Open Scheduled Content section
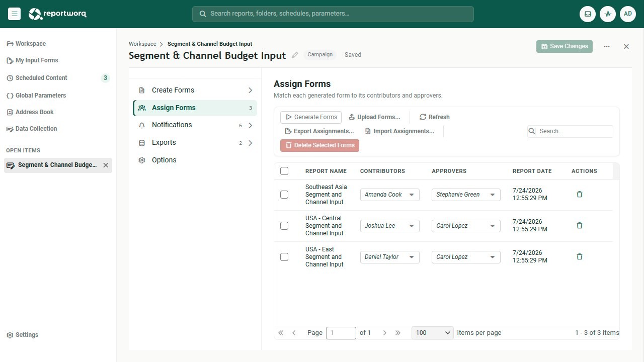The image size is (644, 362). coord(58,78)
